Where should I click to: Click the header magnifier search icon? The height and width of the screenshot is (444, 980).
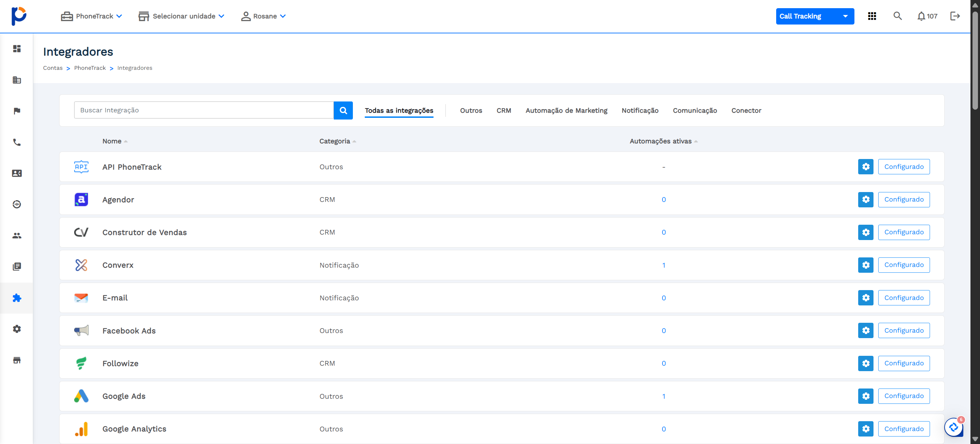click(897, 16)
